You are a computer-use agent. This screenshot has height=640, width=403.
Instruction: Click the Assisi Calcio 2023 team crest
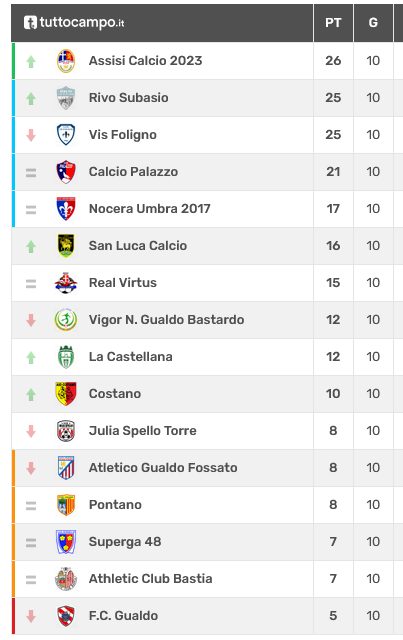click(66, 61)
